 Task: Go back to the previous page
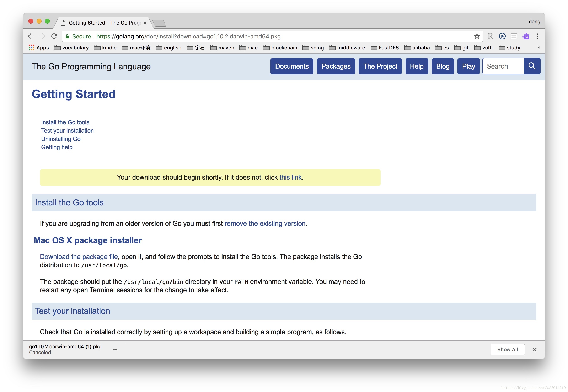[x=31, y=36]
